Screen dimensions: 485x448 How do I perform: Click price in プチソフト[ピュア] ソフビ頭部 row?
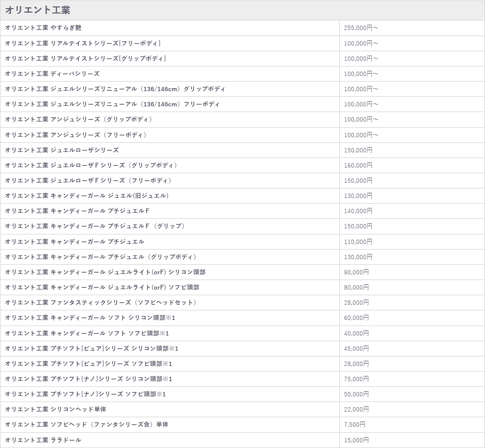(356, 363)
